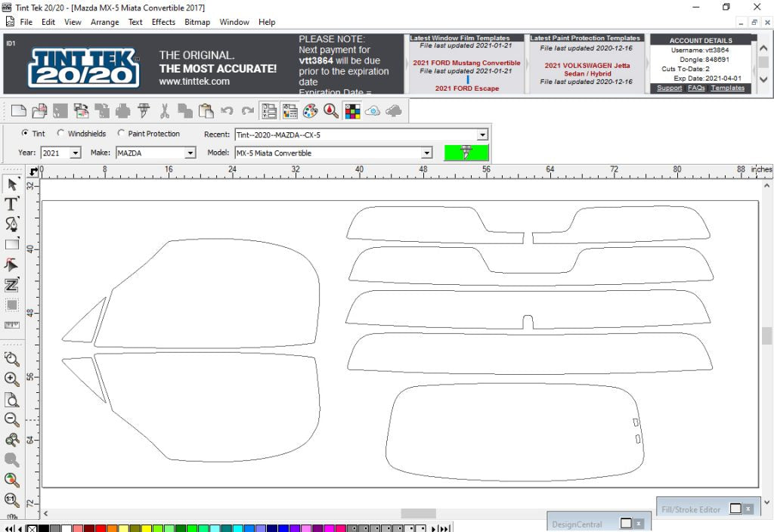Viewport: 774px width, 532px height.
Task: Open the Text menu
Action: [135, 22]
